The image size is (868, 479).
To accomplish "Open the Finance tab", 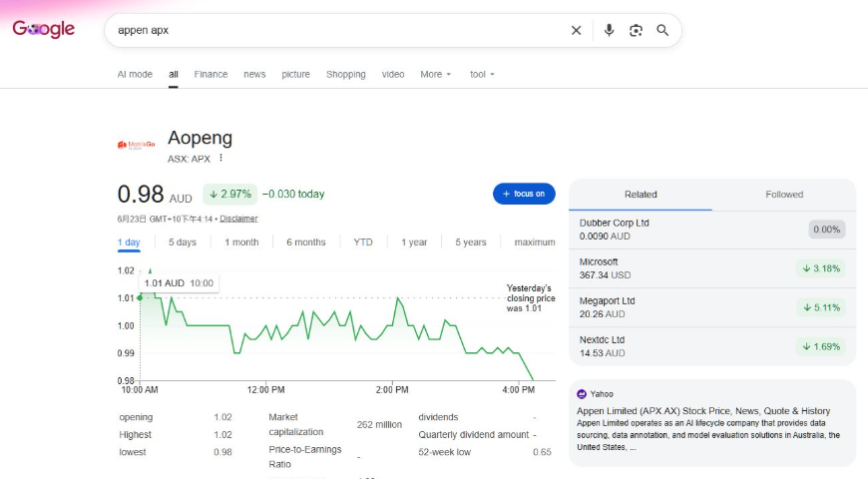I will (211, 74).
